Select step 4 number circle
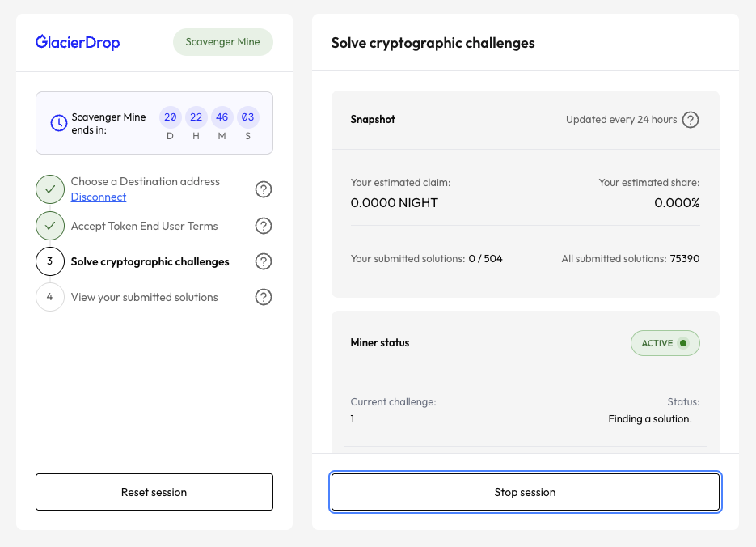Viewport: 756px width, 547px height. 50,297
